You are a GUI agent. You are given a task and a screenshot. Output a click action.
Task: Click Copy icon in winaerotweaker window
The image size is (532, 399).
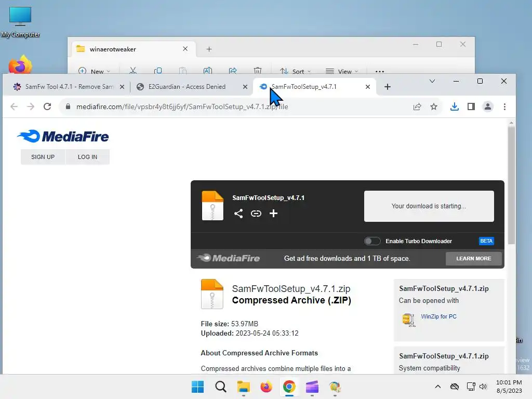click(x=158, y=71)
